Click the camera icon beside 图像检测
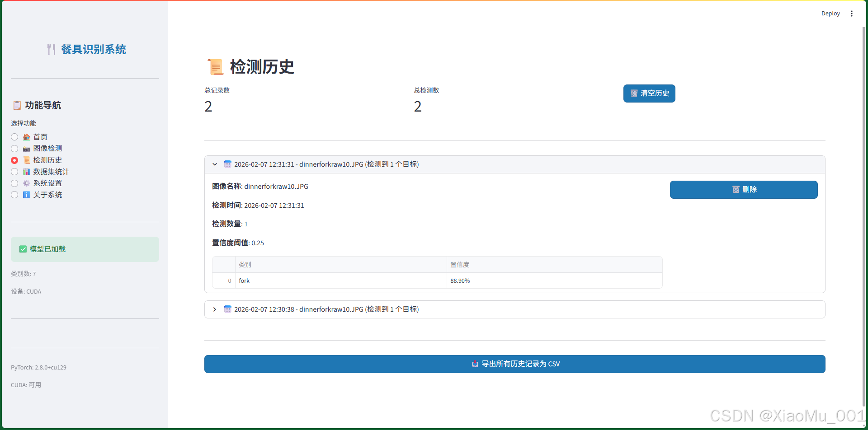Viewport: 868px width, 430px height. [26, 148]
